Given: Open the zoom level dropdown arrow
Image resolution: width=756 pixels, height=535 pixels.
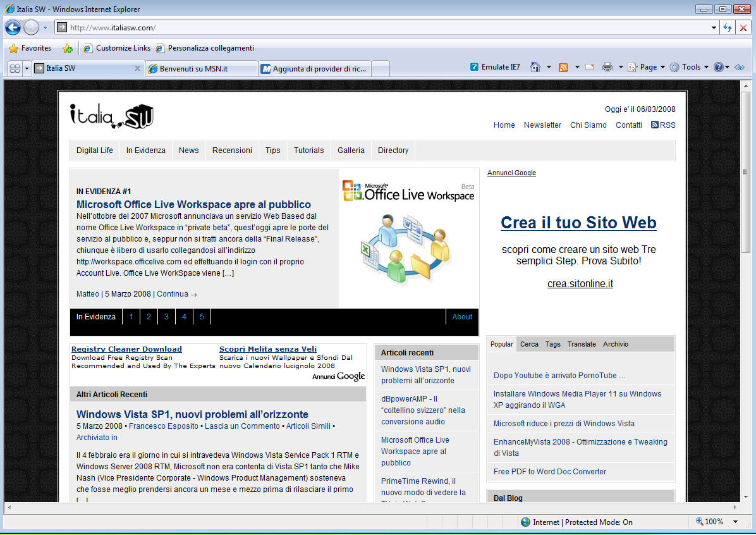Looking at the screenshot, I should point(735,522).
